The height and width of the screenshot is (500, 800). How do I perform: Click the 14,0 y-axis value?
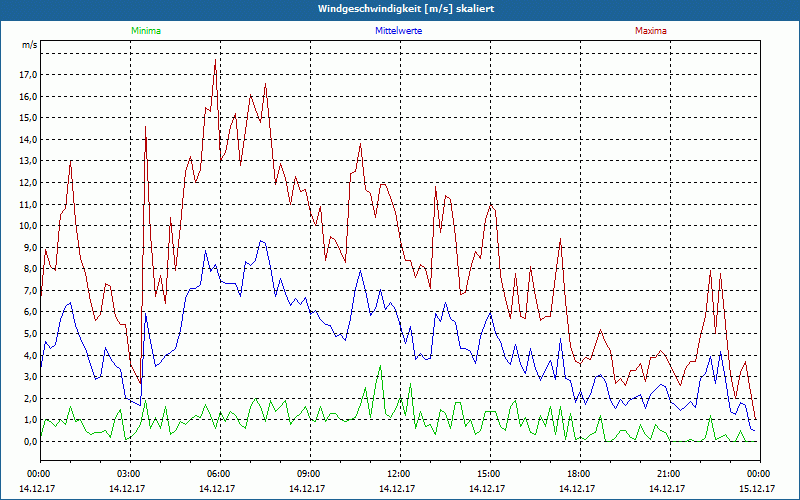[x=28, y=140]
